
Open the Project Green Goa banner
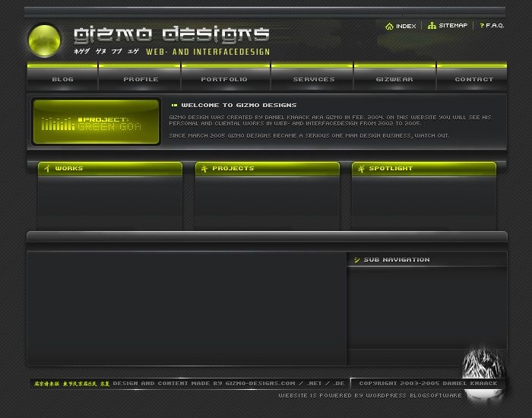pos(97,122)
